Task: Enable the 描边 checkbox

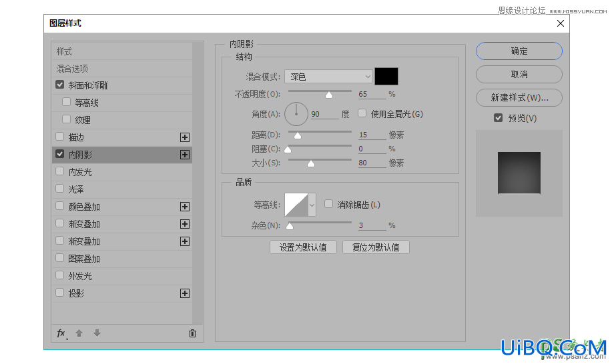Action: 60,137
